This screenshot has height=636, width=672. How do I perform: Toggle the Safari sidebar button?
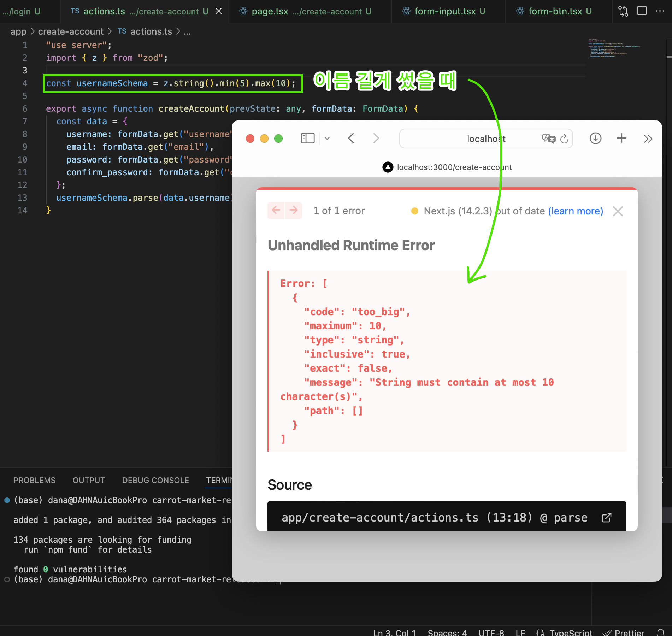pyautogui.click(x=307, y=139)
